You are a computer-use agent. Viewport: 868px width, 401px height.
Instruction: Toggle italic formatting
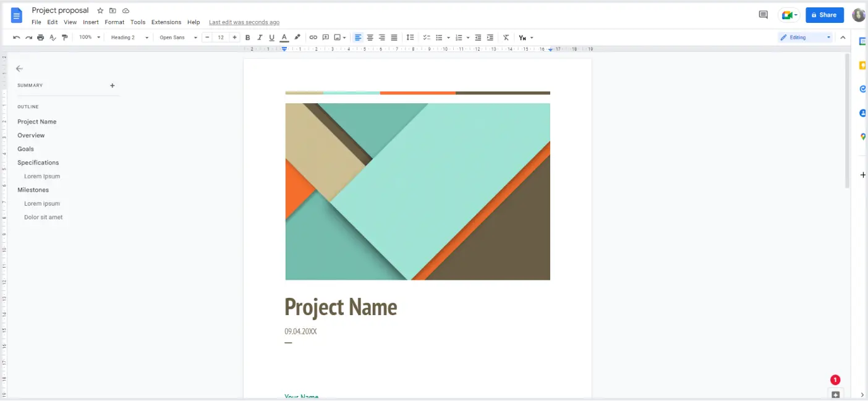click(x=260, y=37)
